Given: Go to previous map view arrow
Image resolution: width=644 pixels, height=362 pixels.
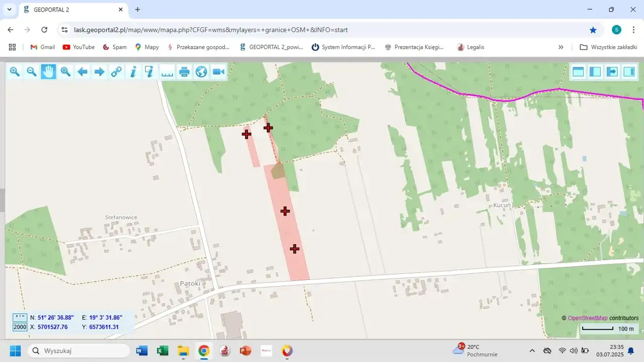Looking at the screenshot, I should coord(83,72).
